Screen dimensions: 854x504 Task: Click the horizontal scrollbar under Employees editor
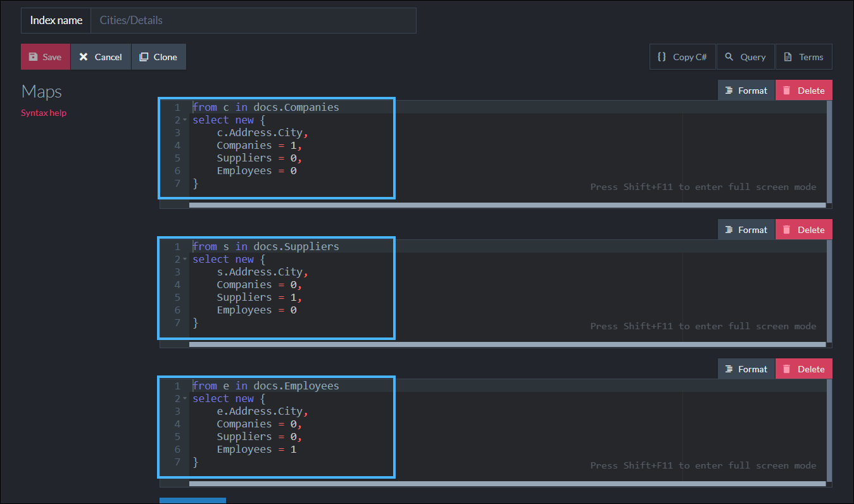coord(507,484)
